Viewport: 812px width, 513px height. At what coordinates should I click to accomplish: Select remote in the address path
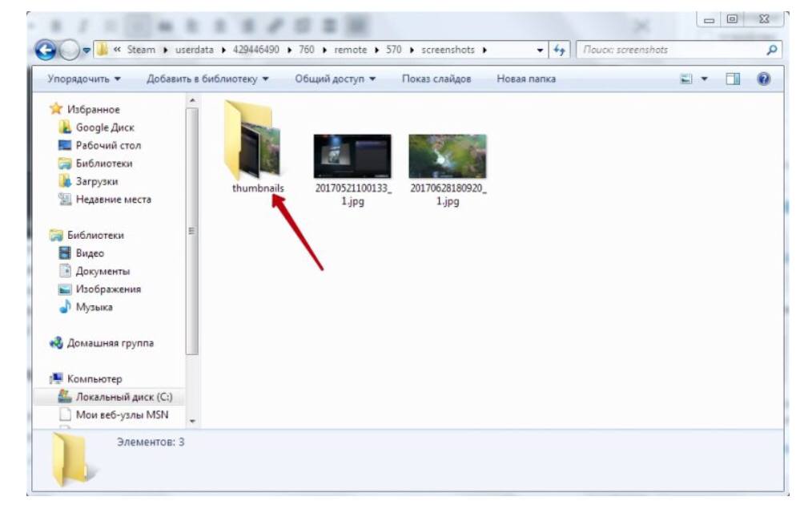coord(350,50)
